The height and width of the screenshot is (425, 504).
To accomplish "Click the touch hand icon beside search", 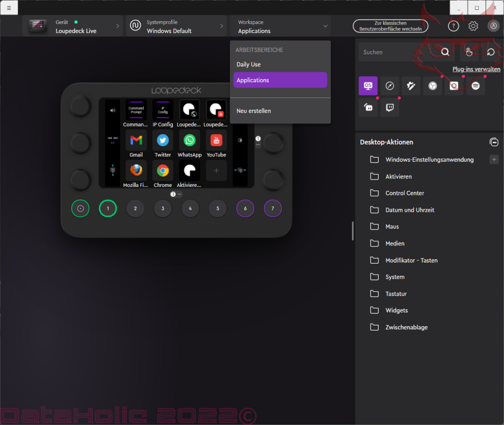I will click(x=469, y=52).
